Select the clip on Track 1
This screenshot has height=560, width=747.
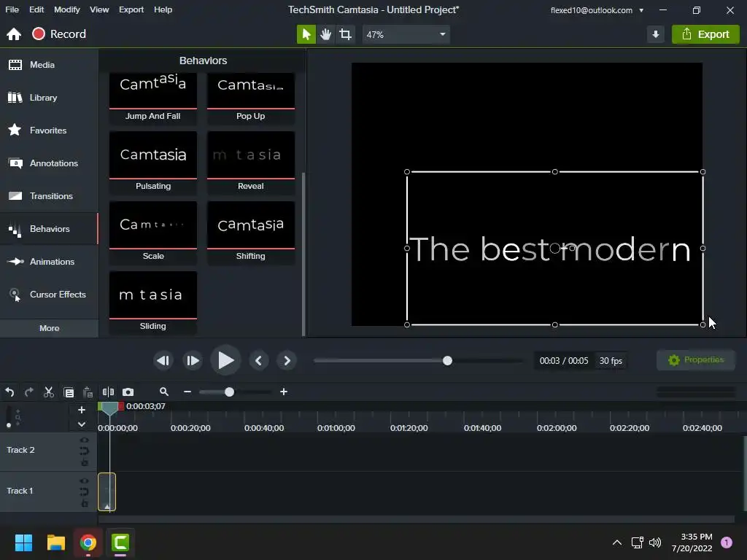107,492
